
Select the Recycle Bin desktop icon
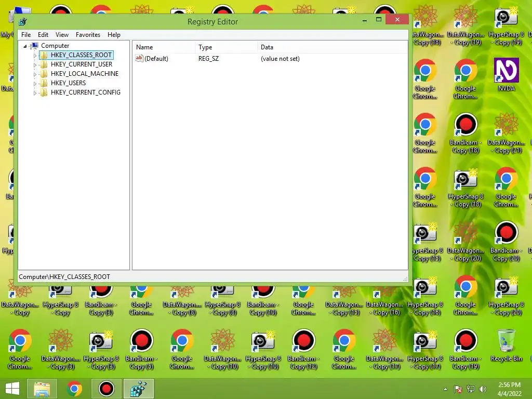(506, 345)
